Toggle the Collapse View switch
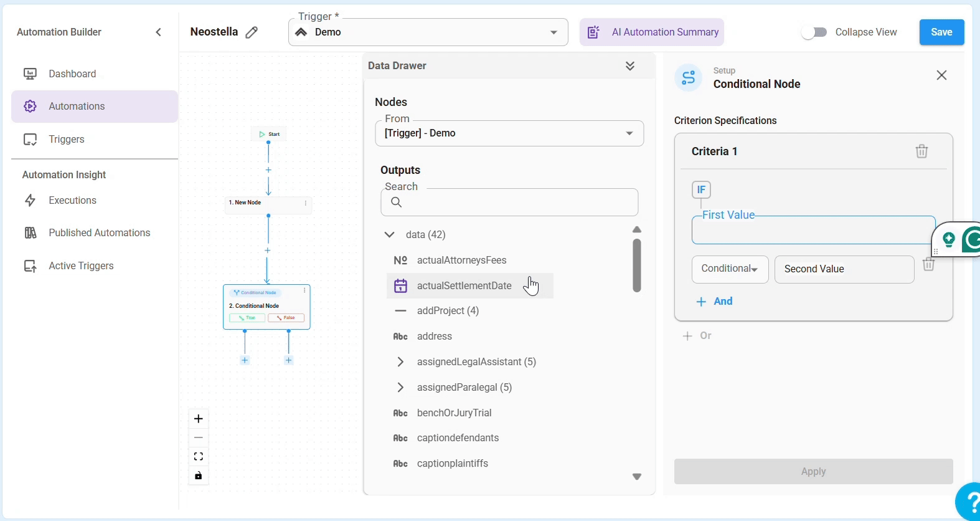Viewport: 980px width, 521px height. 814,32
